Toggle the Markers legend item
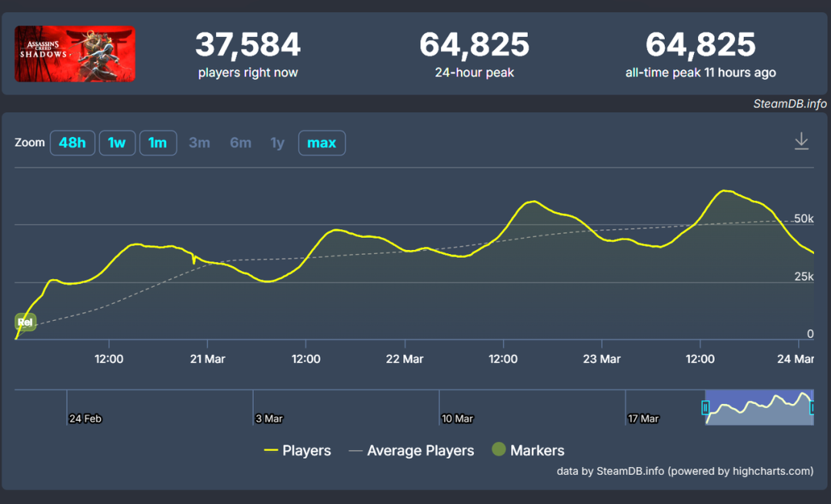Viewport: 831px width, 504px height. click(528, 450)
